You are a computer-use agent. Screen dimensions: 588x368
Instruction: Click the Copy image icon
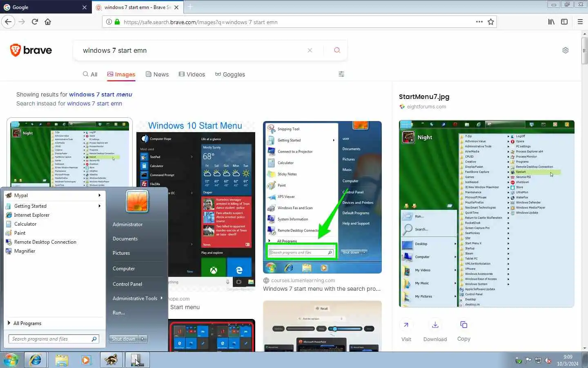464,325
